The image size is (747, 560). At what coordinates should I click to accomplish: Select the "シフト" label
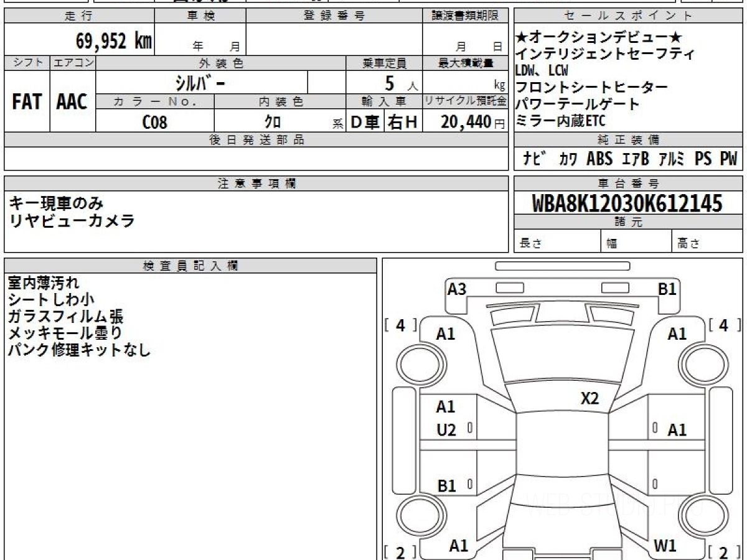click(x=27, y=63)
